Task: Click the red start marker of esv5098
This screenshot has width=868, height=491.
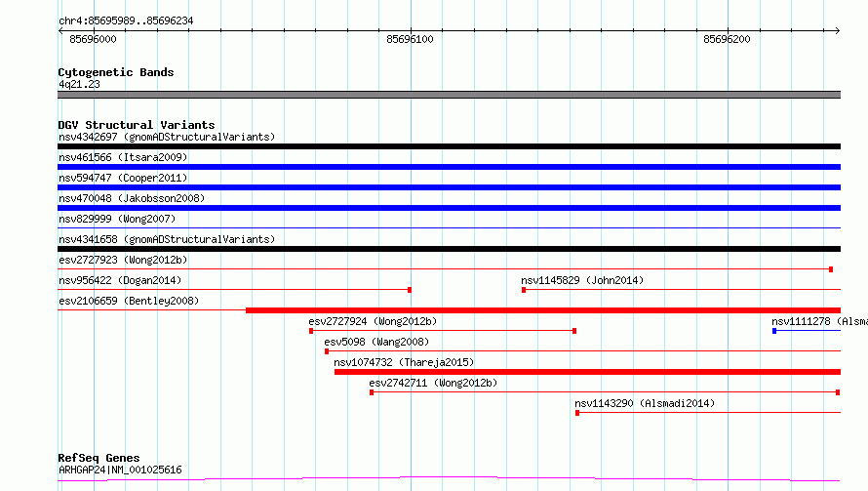Action: 327,351
